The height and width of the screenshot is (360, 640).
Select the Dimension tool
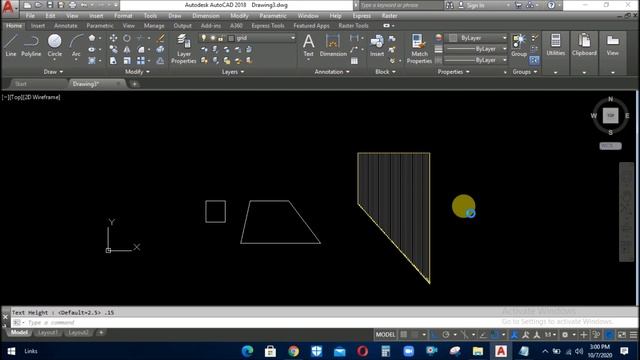pyautogui.click(x=333, y=45)
